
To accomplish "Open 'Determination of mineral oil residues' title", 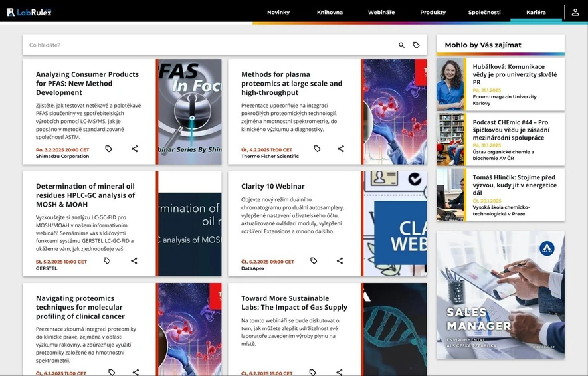I will coord(86,195).
